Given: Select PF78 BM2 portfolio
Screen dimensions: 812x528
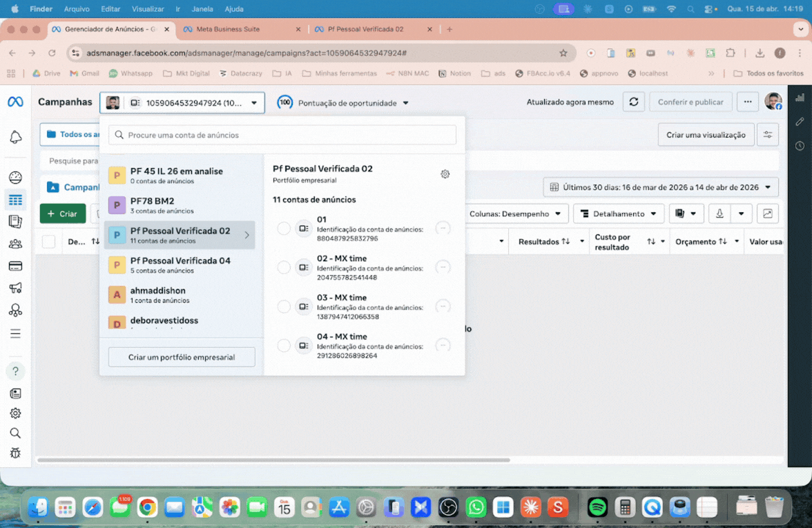Looking at the screenshot, I should tap(180, 205).
